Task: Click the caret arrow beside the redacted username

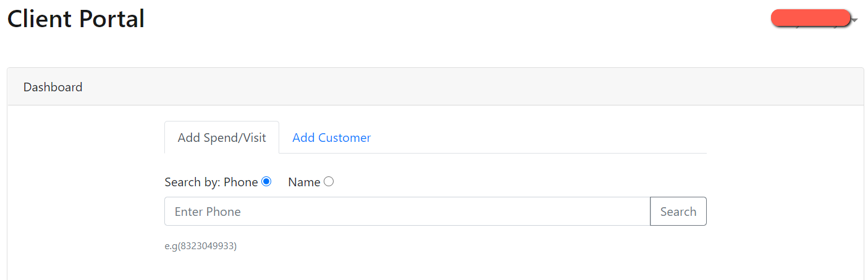Action: (855, 20)
